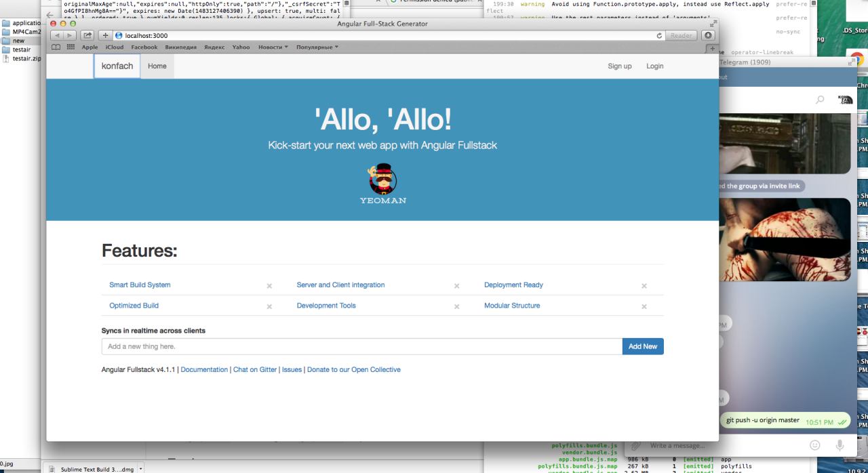Open the Sign up page

pyautogui.click(x=620, y=66)
